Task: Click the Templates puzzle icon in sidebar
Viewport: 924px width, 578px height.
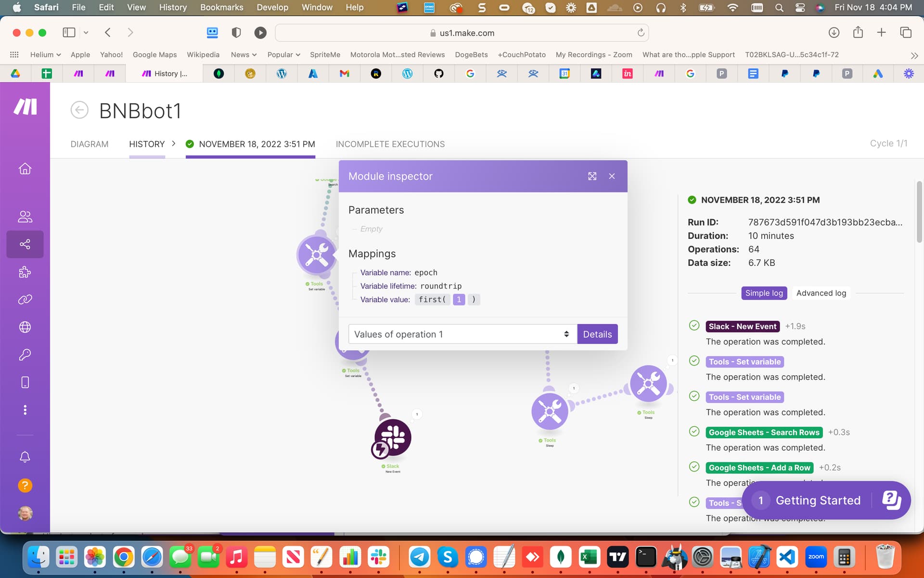Action: (x=25, y=272)
